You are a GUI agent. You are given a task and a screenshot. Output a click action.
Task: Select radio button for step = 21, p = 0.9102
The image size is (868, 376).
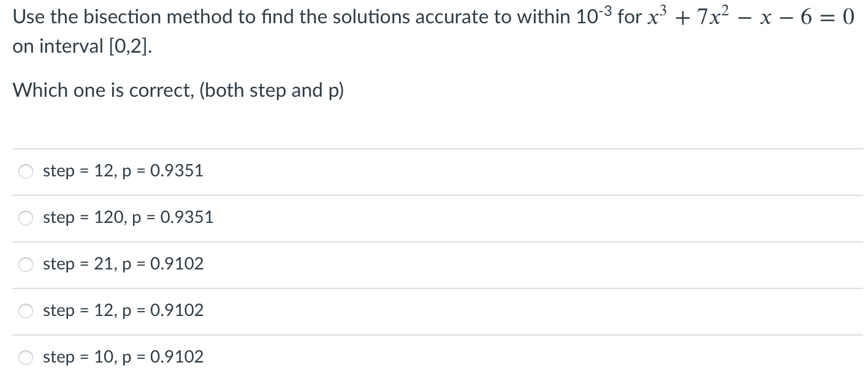click(25, 265)
